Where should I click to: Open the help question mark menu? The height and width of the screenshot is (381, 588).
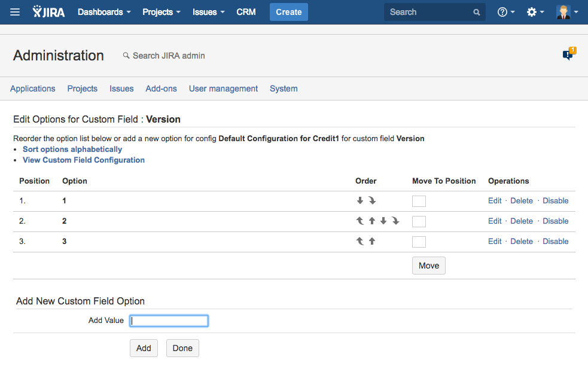click(x=506, y=12)
